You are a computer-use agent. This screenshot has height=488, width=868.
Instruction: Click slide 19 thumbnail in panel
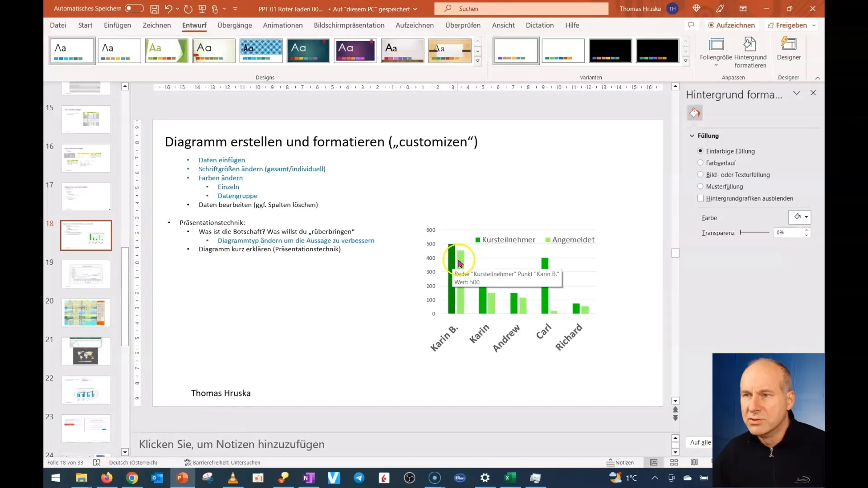tap(86, 273)
